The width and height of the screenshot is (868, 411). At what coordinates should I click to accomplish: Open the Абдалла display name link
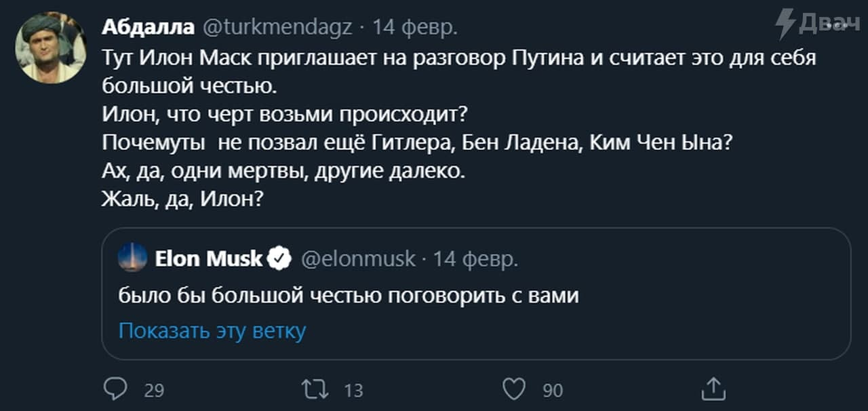click(x=146, y=27)
